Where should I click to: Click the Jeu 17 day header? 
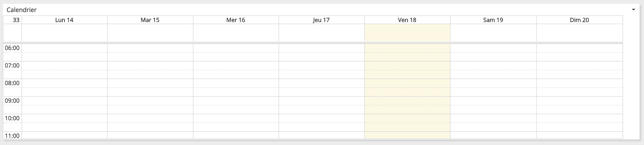(321, 20)
